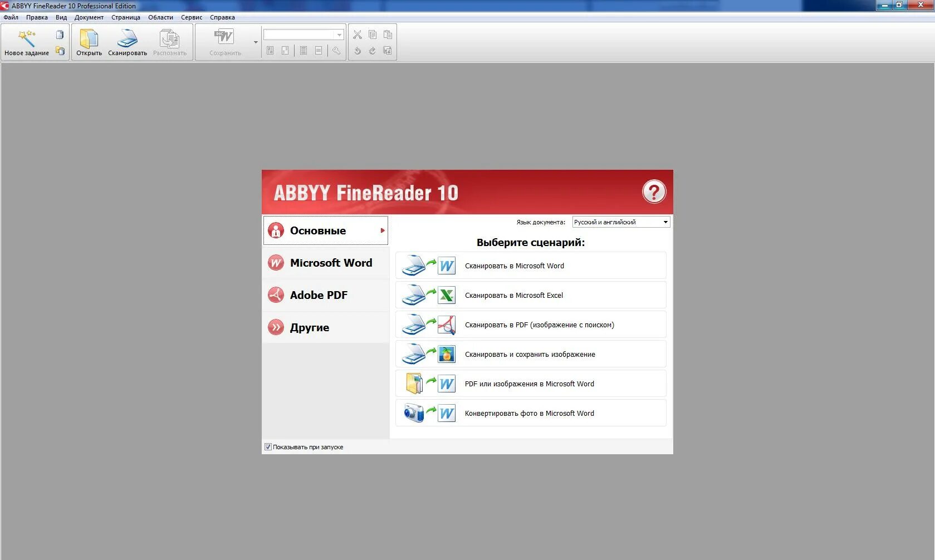Click the Copy icon in toolbar
The image size is (935, 560).
point(373,35)
